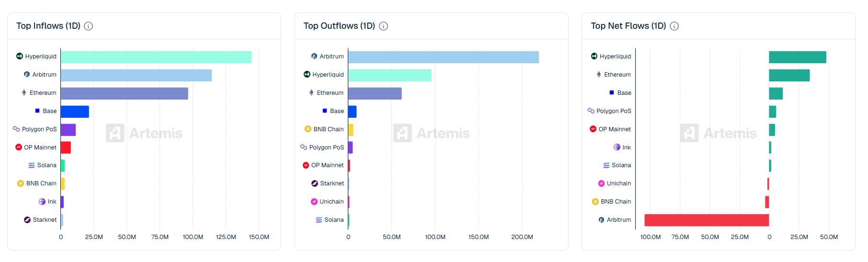Image resolution: width=868 pixels, height=262 pixels.
Task: Click the Ethereum inflows bar
Action: tap(124, 93)
